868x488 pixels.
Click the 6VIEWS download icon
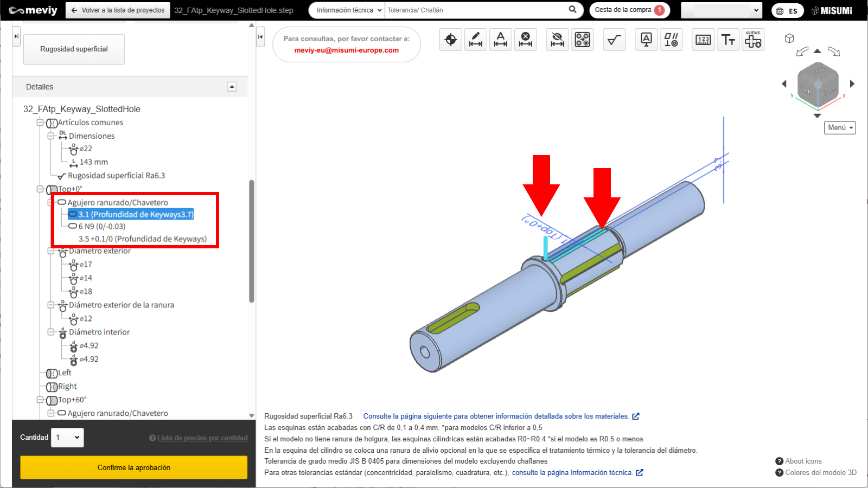pyautogui.click(x=753, y=40)
